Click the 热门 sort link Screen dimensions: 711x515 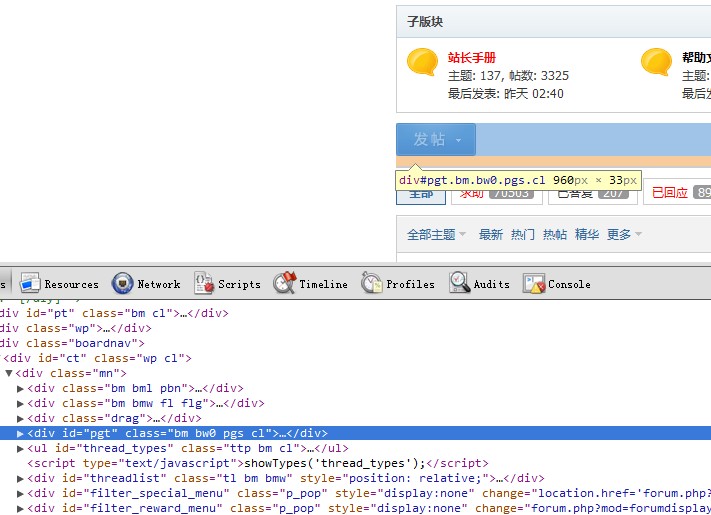click(x=523, y=234)
